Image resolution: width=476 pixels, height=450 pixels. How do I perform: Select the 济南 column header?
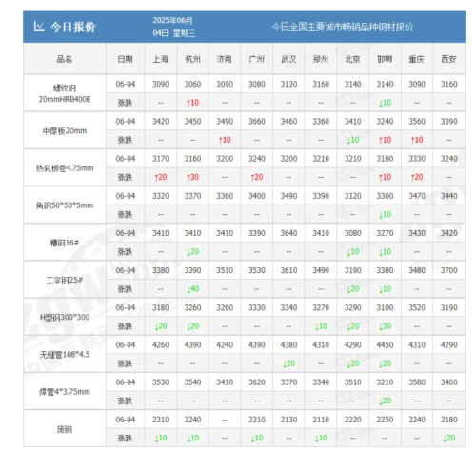pyautogui.click(x=225, y=59)
